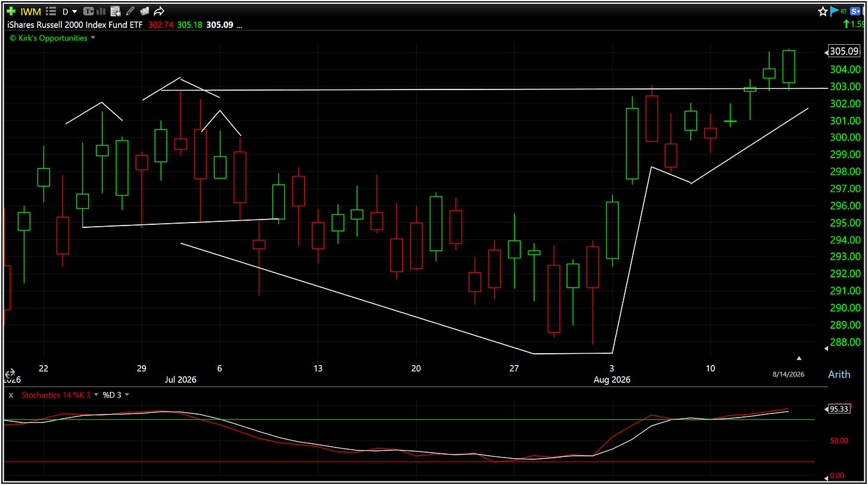This screenshot has height=485, width=868.
Task: Click the small triangle above the 8/14/2026 date
Action: coord(799,359)
